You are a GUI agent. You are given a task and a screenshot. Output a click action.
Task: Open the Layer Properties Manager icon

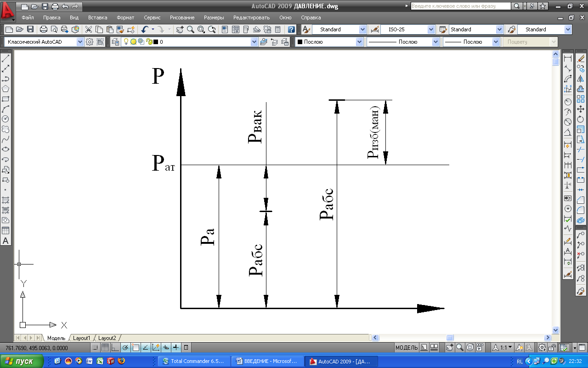115,42
